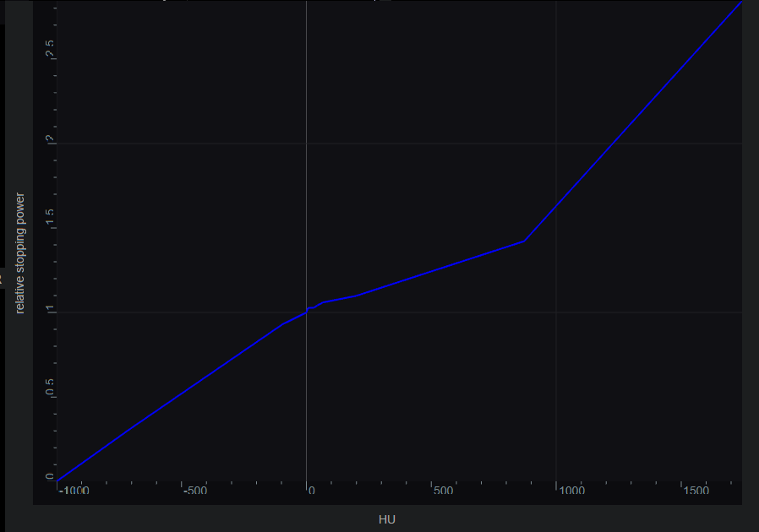The width and height of the screenshot is (759, 532).
Task: Click the 1000 x-axis tick label
Action: click(571, 491)
